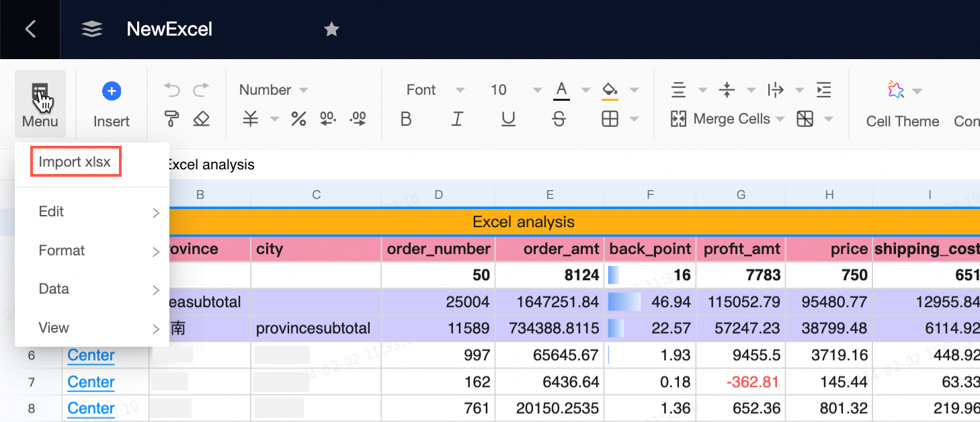Open the Merge Cells dropdown
Screen dimensions: 980x422
click(728, 119)
